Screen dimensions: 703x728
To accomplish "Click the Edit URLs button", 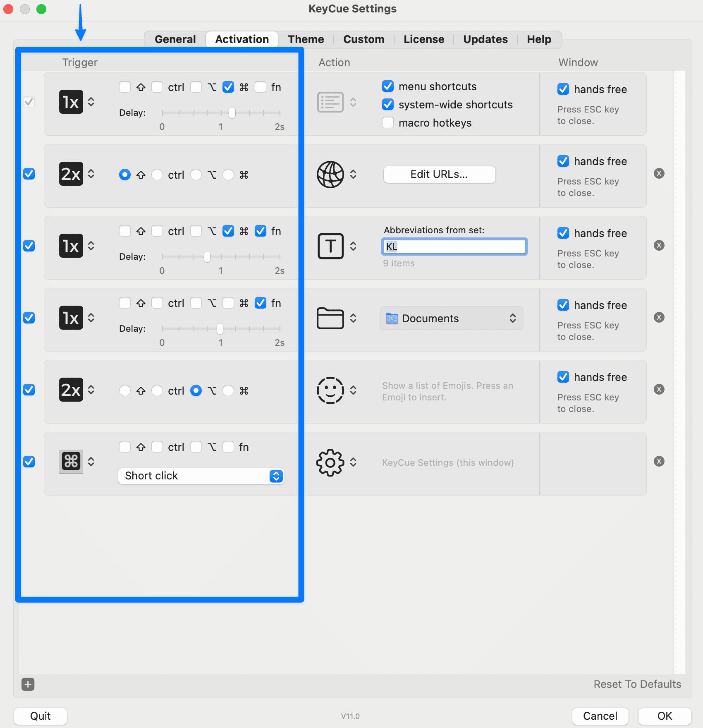I will pyautogui.click(x=439, y=174).
